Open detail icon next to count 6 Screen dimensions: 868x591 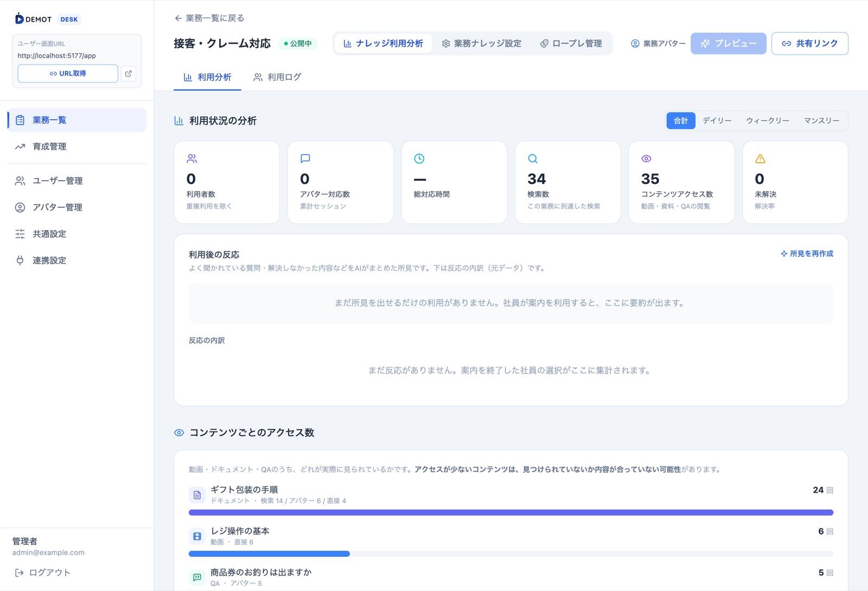click(829, 532)
